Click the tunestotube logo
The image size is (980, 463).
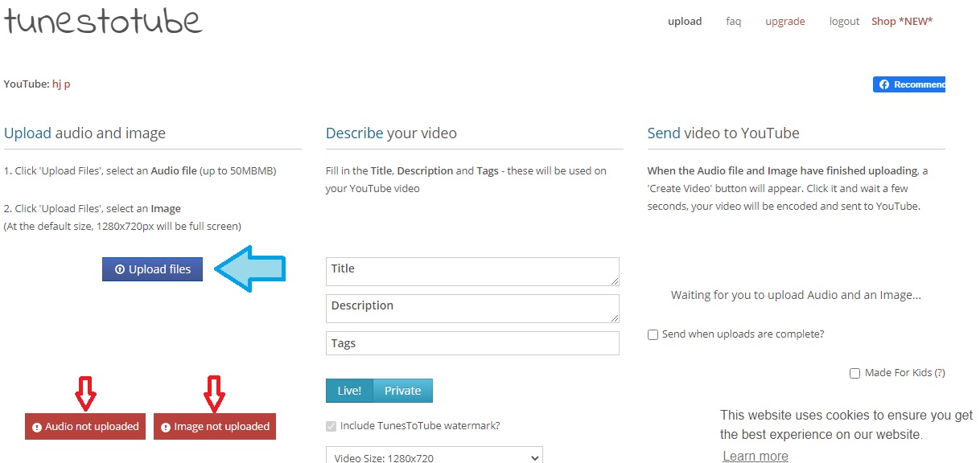tap(103, 19)
